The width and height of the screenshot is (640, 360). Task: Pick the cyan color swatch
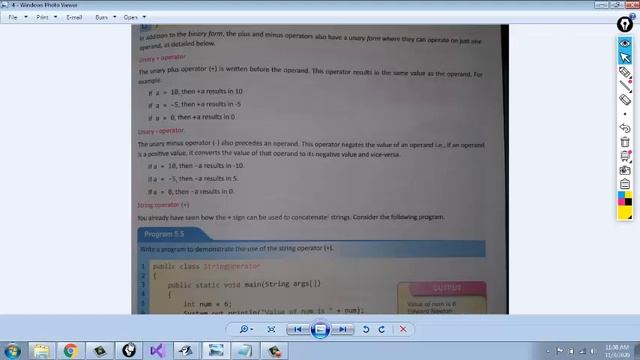621,196
